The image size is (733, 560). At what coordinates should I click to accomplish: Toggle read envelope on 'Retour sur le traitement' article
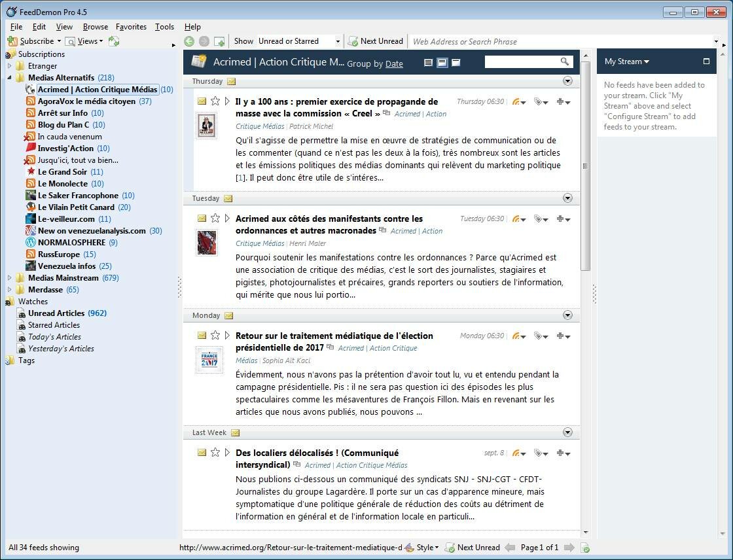pos(202,335)
